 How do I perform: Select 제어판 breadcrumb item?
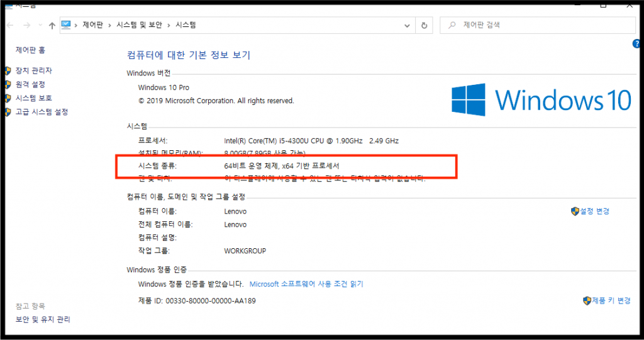pyautogui.click(x=93, y=25)
